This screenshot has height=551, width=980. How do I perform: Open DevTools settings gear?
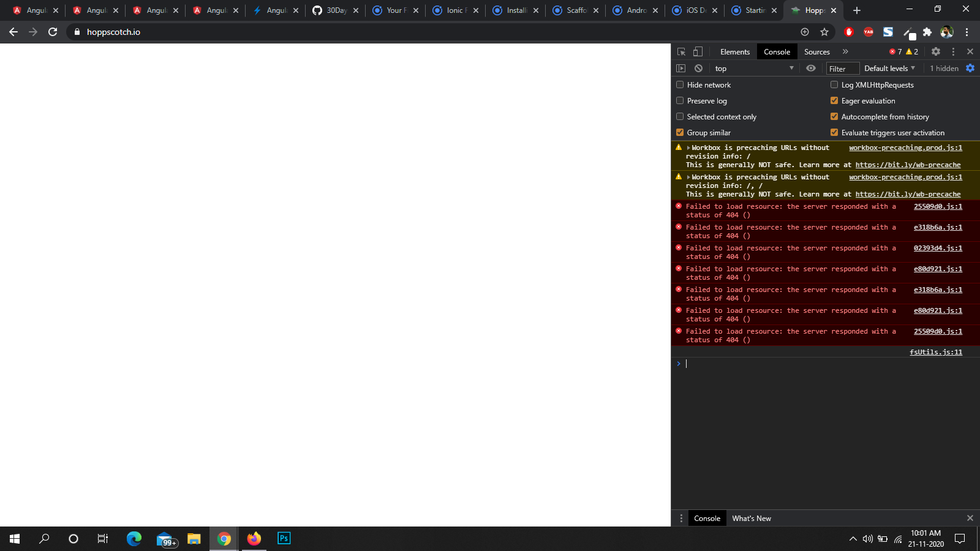click(935, 51)
